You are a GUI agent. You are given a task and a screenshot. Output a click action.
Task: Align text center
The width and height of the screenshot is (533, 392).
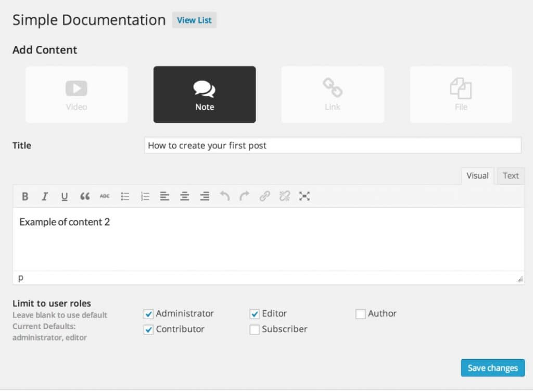(x=185, y=196)
